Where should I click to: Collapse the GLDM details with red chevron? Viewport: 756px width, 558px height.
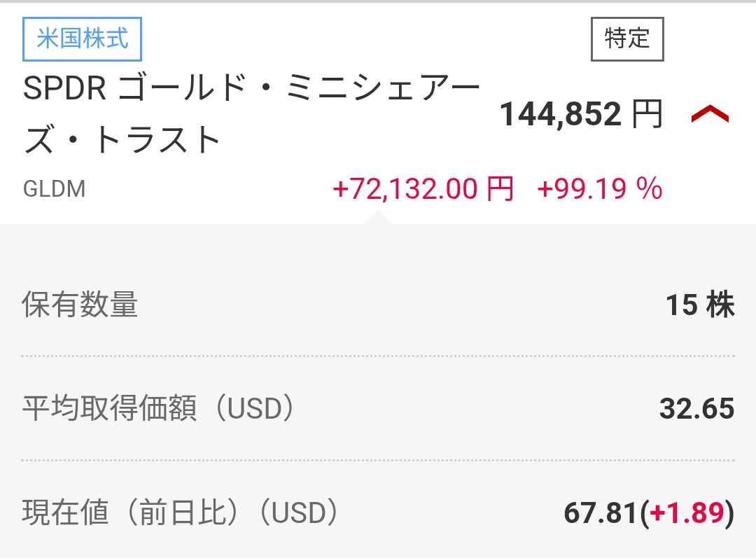710,115
